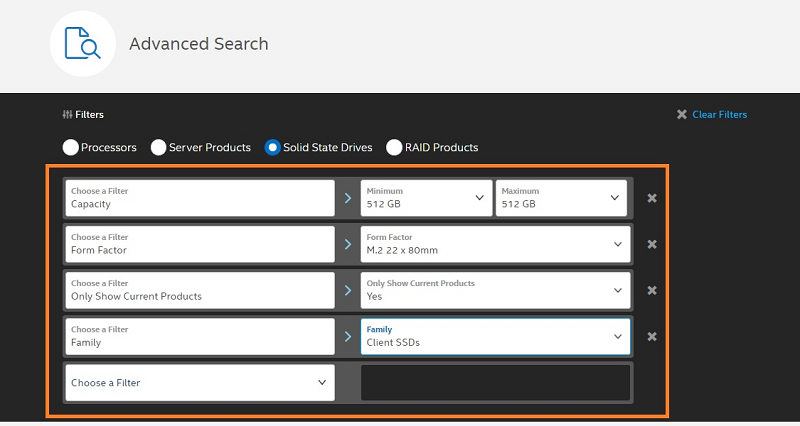The width and height of the screenshot is (800, 426).
Task: Click the Filters sliders icon
Action: point(67,115)
